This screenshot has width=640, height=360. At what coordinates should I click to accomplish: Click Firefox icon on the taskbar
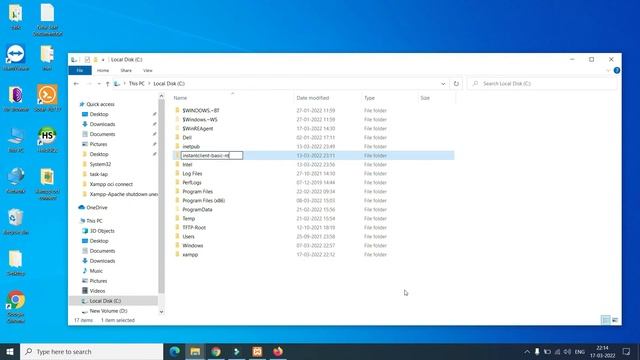pyautogui.click(x=278, y=351)
